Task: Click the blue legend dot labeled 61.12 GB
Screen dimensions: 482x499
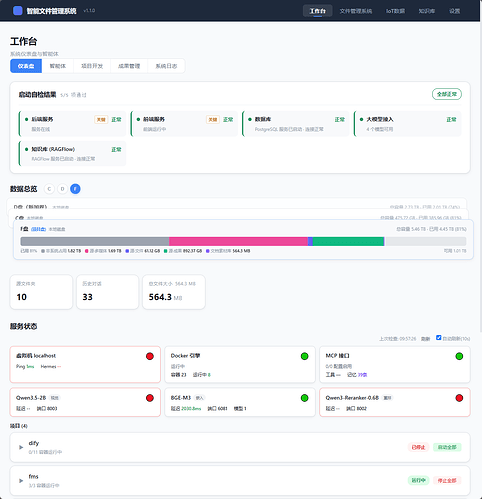Action: [127, 251]
